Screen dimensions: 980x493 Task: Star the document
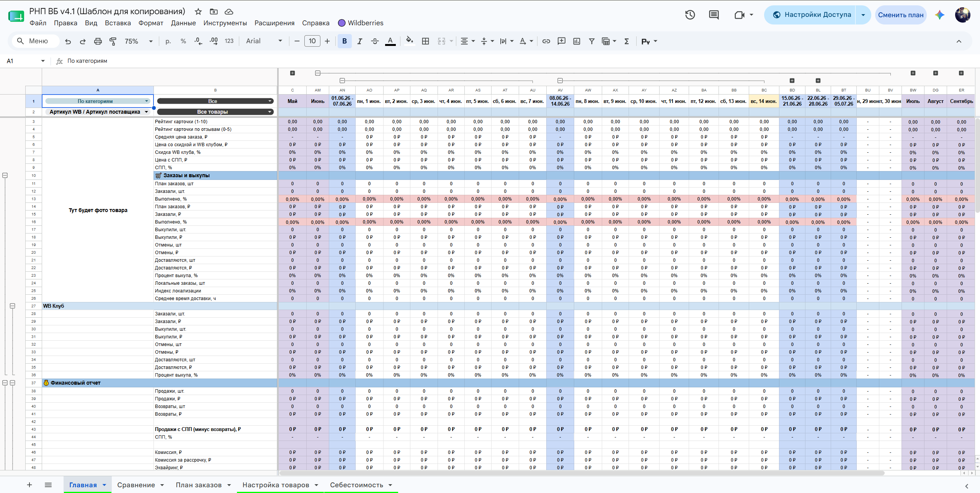pos(198,11)
